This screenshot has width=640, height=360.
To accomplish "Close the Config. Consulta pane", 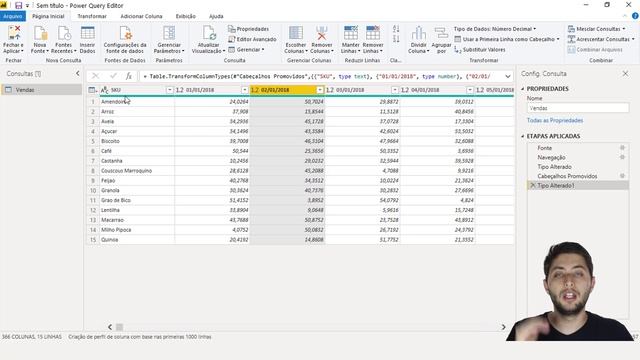I will [x=625, y=73].
